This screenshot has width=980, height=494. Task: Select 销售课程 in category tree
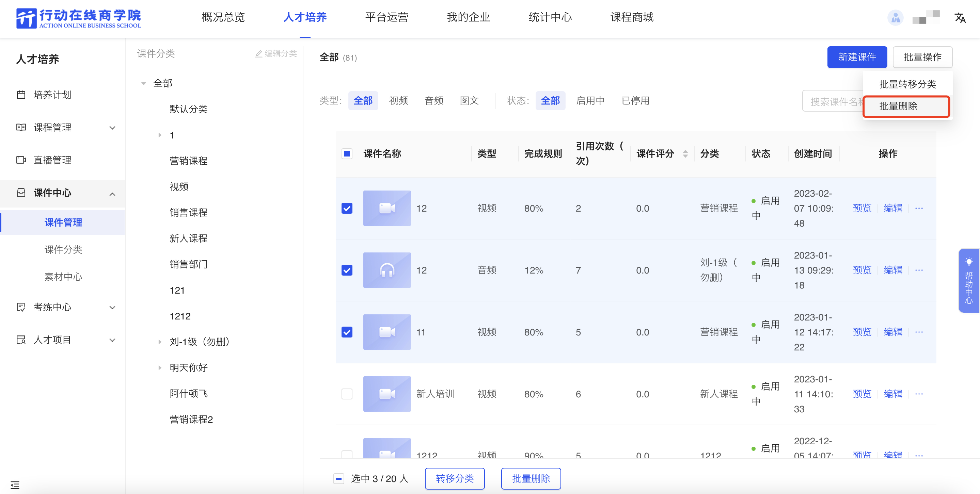click(188, 213)
